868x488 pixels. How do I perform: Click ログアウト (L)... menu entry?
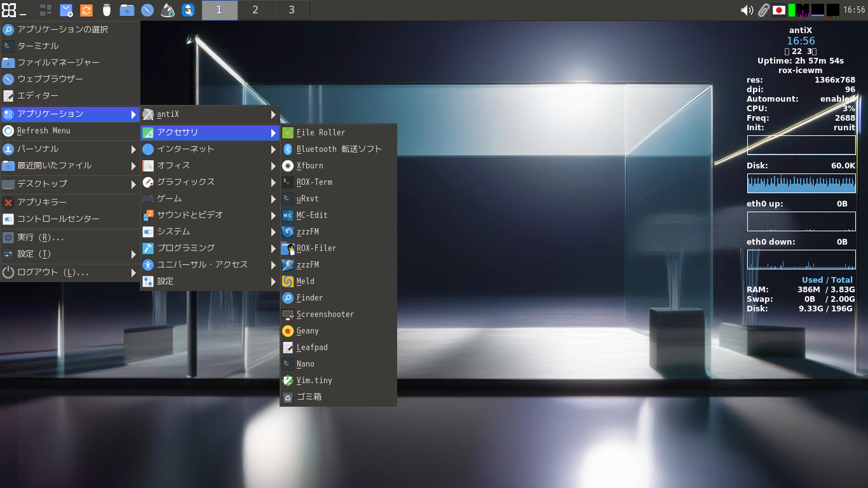coord(53,273)
